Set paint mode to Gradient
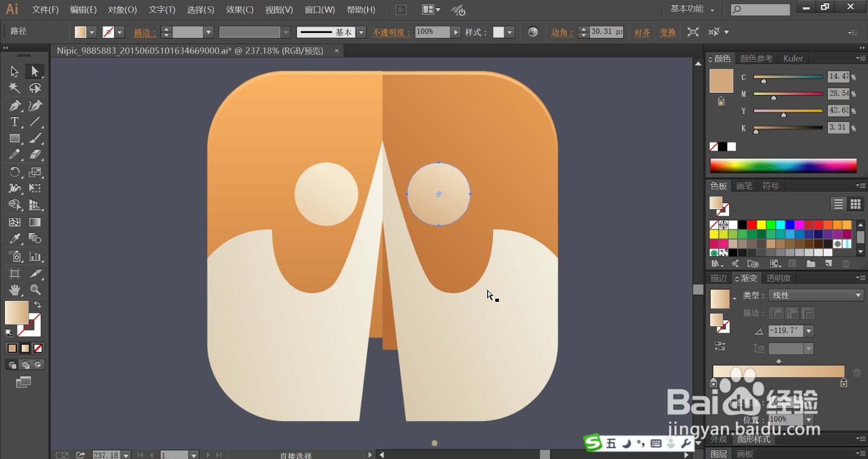Screen dimensions: 868x459 [x=25, y=348]
